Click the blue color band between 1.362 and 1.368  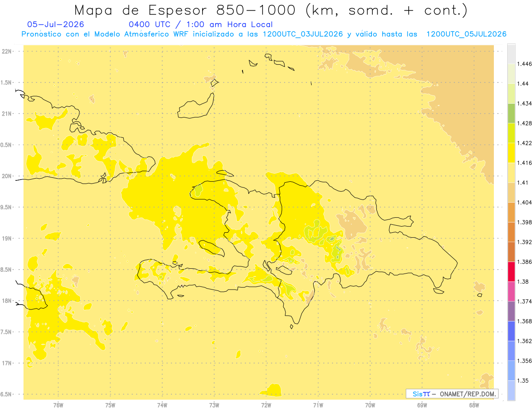tap(511, 331)
